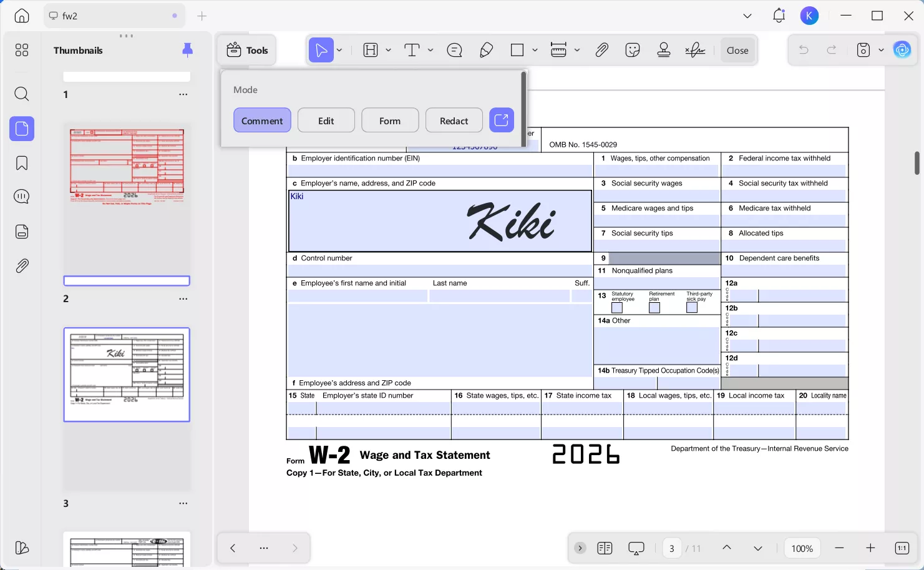Viewport: 924px width, 570px height.
Task: Open the bookmarks panel in sidebar
Action: [x=22, y=164]
